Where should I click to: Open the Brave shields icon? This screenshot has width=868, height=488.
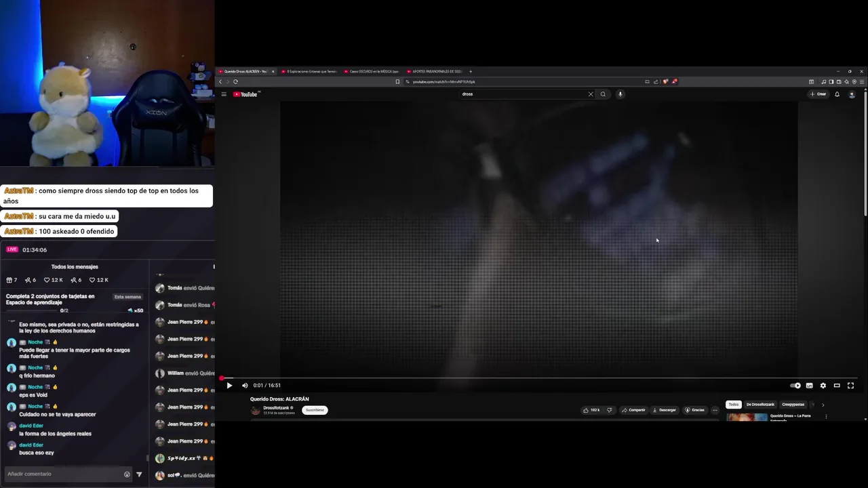[666, 81]
